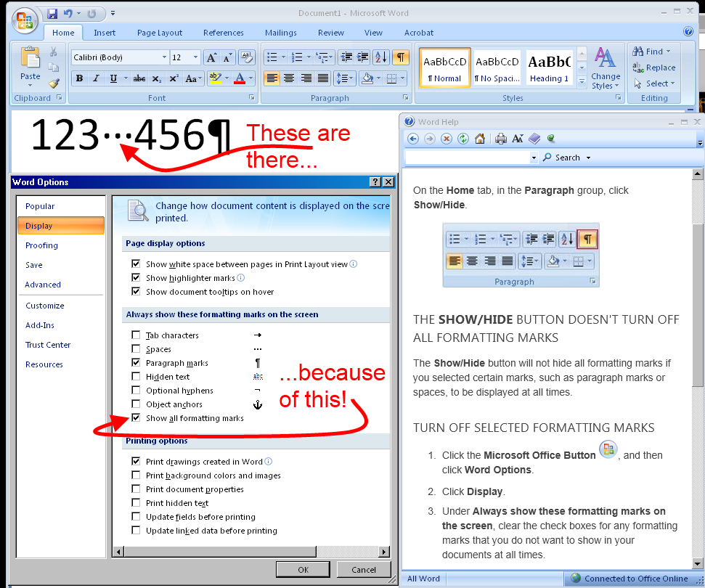Select the Format Painter brush
Screen dimensions: 705x588
click(54, 83)
